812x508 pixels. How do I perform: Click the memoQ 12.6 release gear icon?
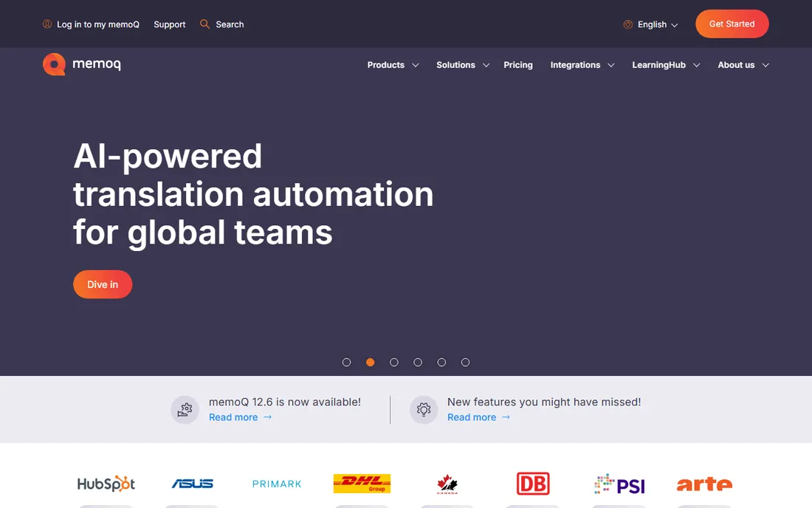[185, 410]
